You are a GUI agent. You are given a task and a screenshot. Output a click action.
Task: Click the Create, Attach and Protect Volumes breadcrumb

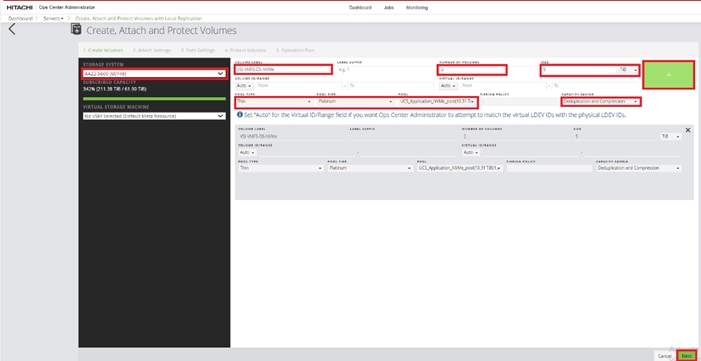[139, 18]
